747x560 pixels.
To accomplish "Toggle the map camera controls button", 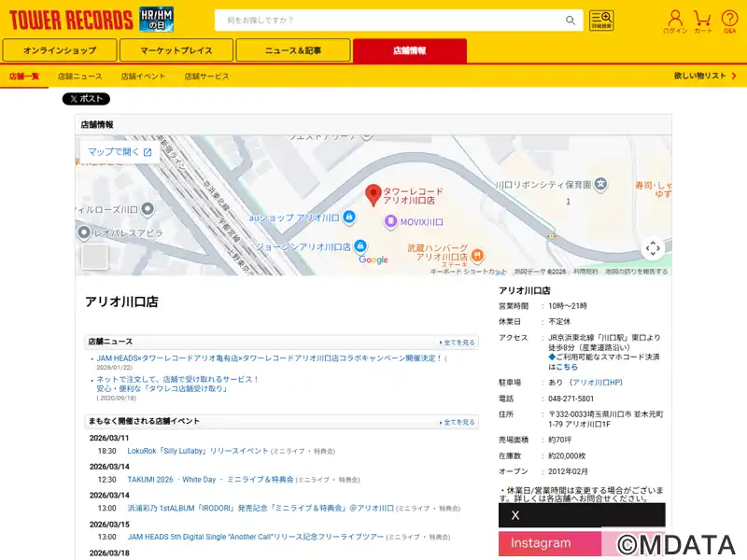I will click(653, 248).
